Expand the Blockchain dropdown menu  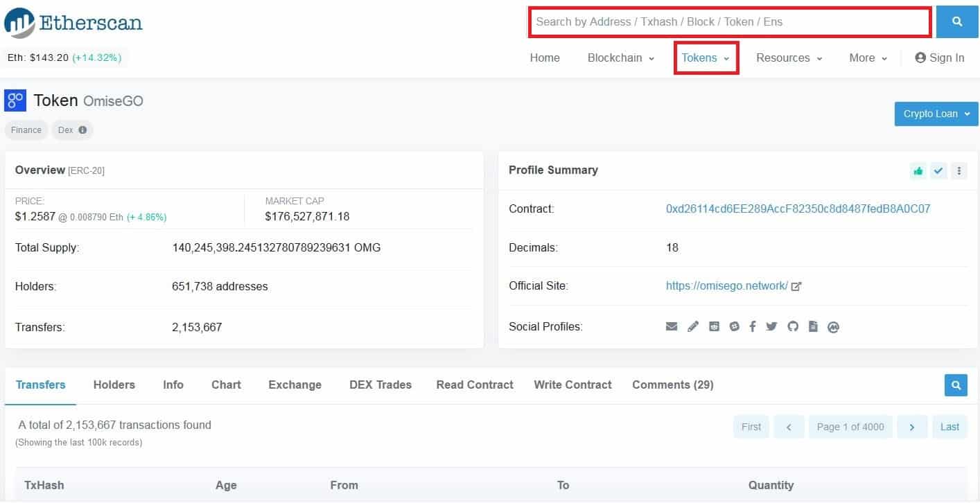(x=621, y=58)
